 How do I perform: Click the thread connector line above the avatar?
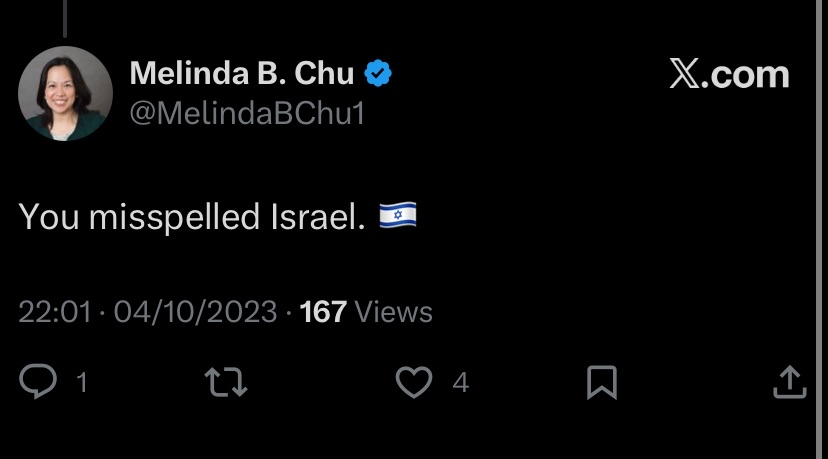(65, 18)
